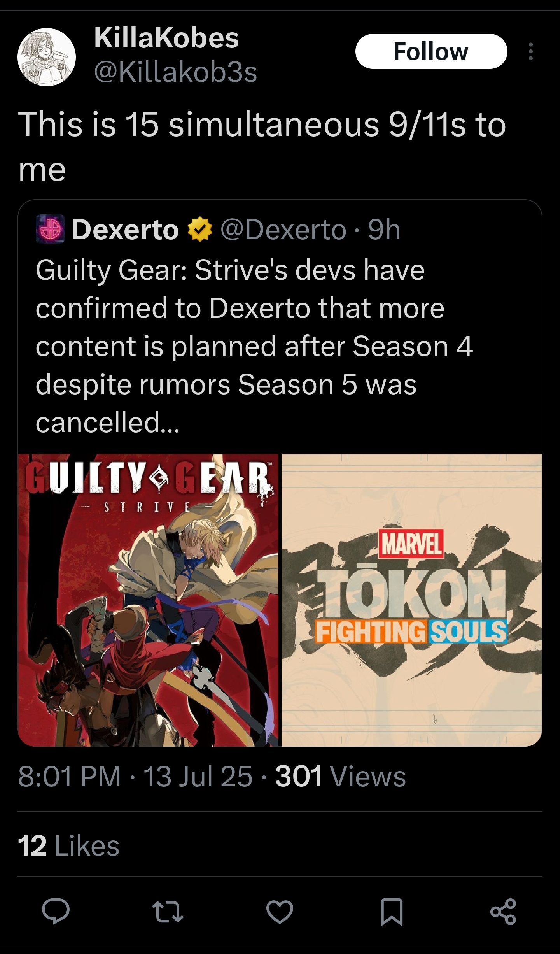The image size is (560, 954).
Task: Tap the gold verified badge next to Dexerto
Action: coord(200,229)
